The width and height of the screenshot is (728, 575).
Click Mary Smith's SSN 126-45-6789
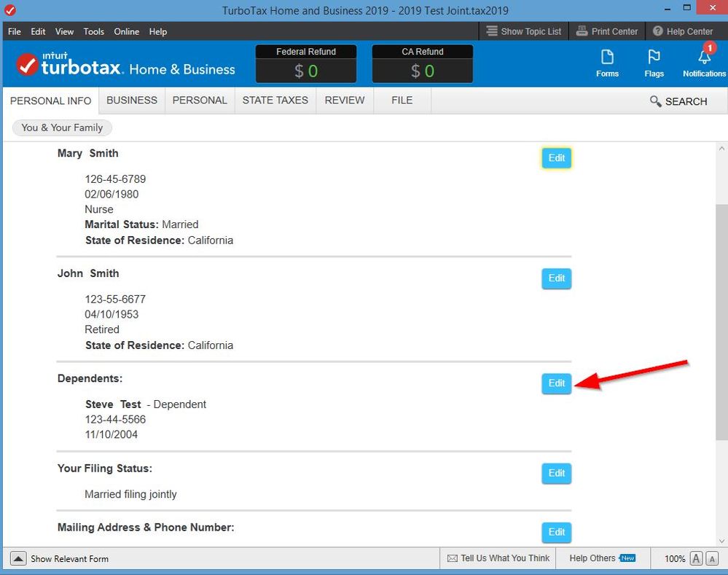115,179
